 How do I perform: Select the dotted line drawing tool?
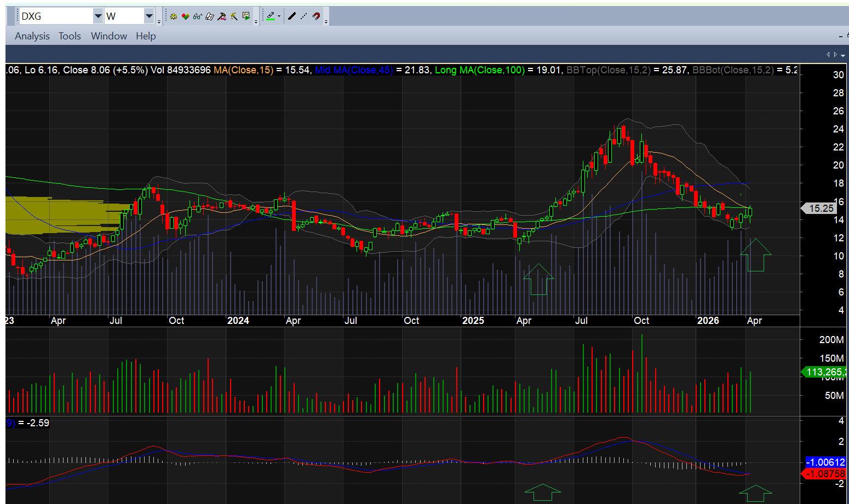[304, 16]
